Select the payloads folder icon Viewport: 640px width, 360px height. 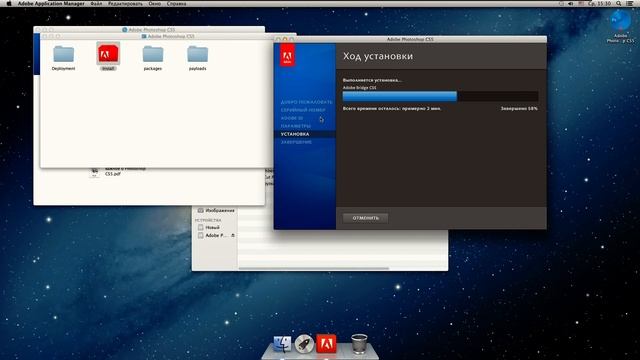[x=198, y=54]
